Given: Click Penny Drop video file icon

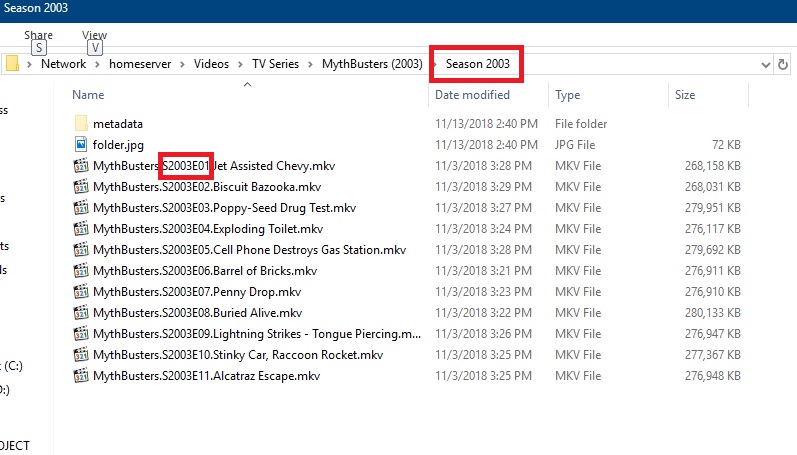Looking at the screenshot, I should [81, 292].
